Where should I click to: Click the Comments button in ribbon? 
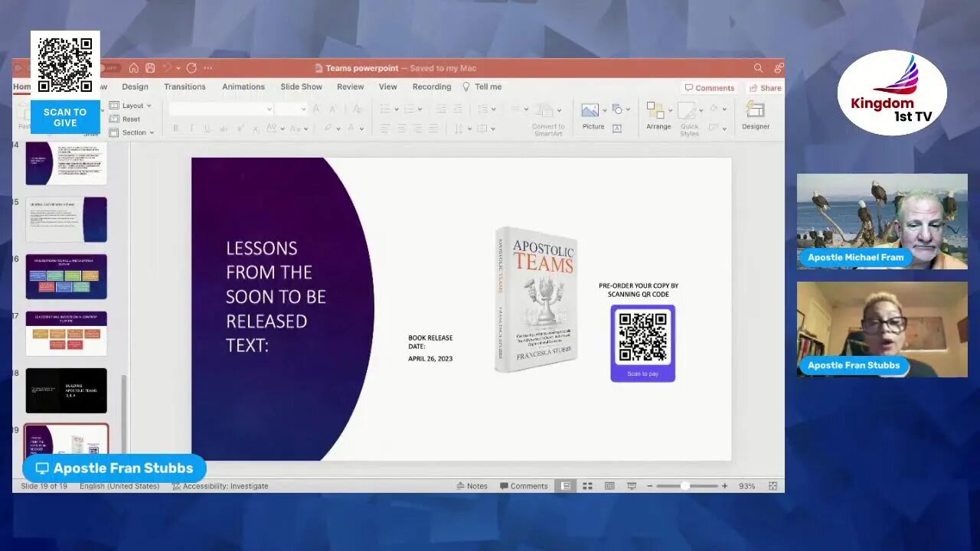tap(710, 88)
